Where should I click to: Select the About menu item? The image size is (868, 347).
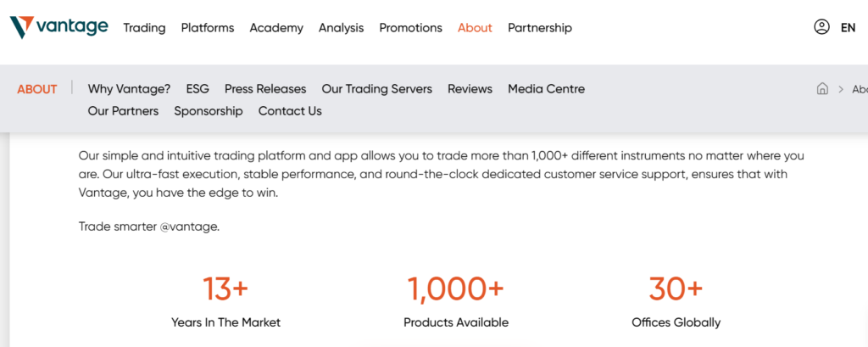click(475, 28)
